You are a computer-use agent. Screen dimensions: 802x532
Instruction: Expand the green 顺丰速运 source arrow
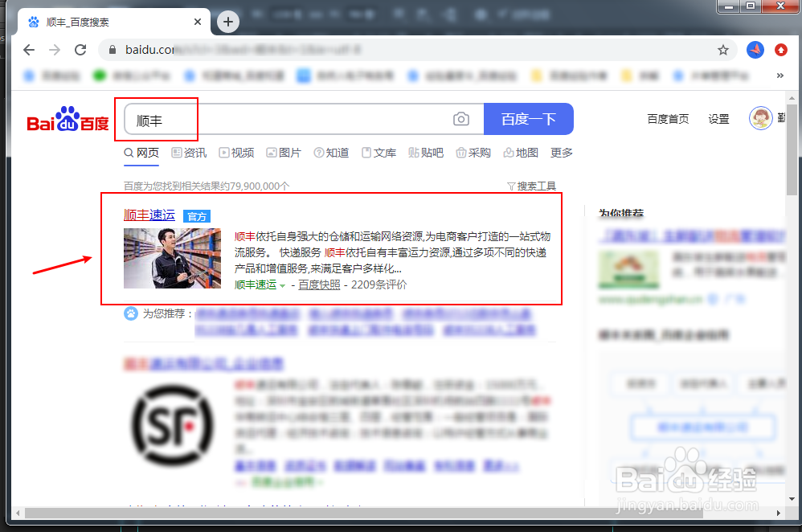click(282, 285)
